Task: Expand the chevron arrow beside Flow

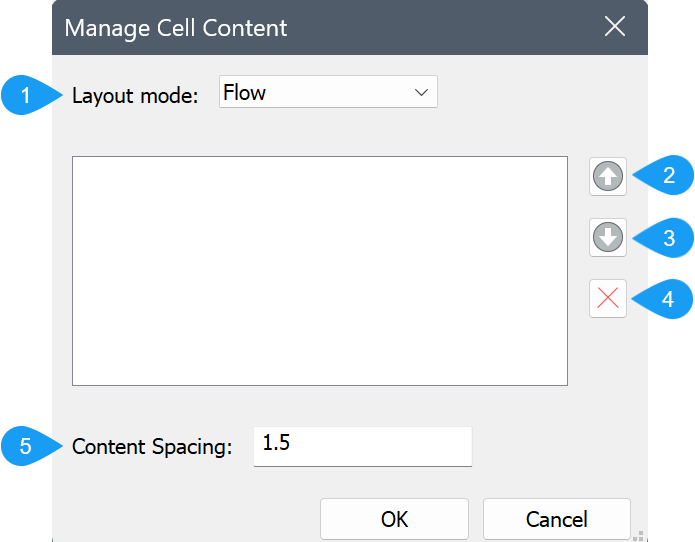Action: point(421,94)
